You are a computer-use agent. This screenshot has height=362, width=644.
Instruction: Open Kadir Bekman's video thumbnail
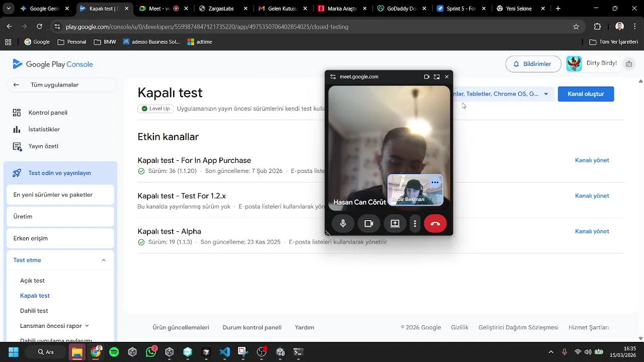point(415,190)
